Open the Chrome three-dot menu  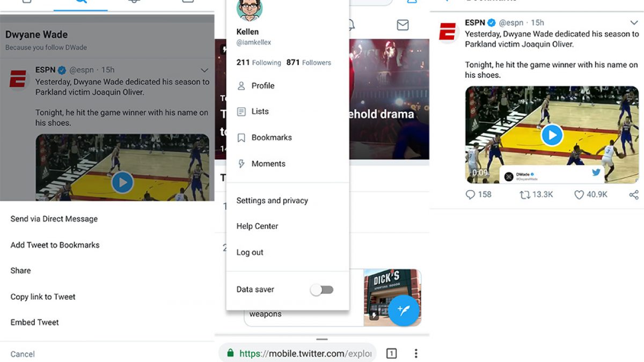(416, 353)
